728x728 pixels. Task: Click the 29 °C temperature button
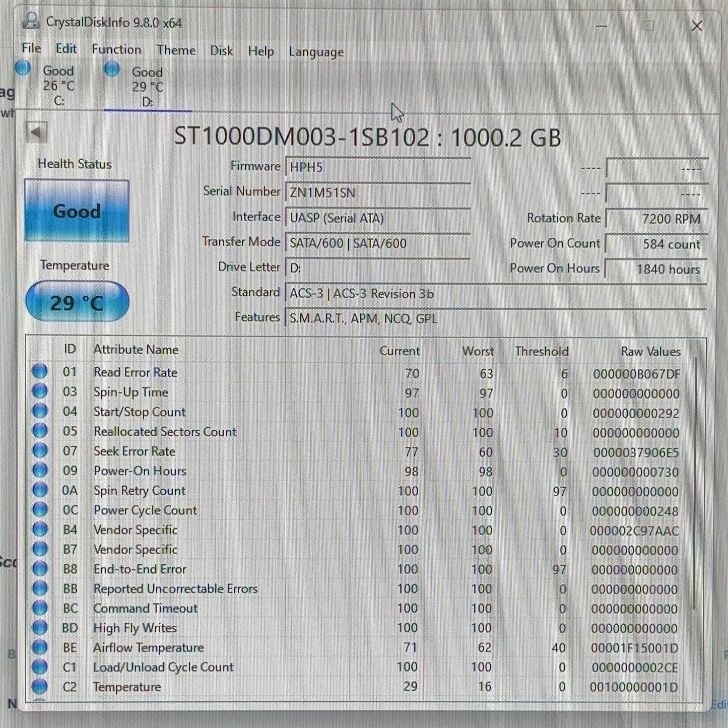point(77,302)
